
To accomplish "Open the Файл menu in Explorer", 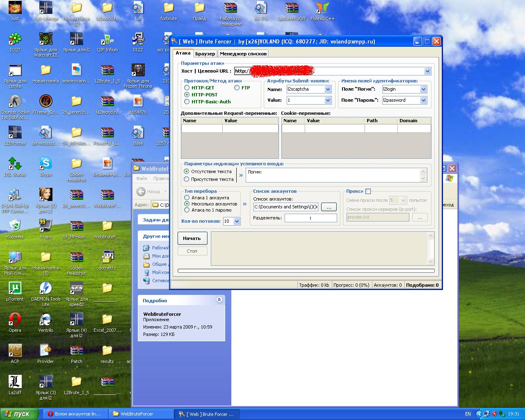I will (142, 178).
